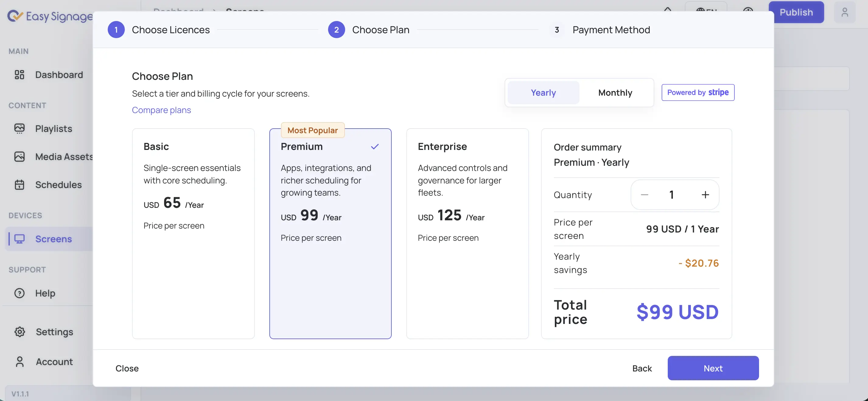Screen dimensions: 868x401
Task: Click the Back button
Action: coord(642,368)
